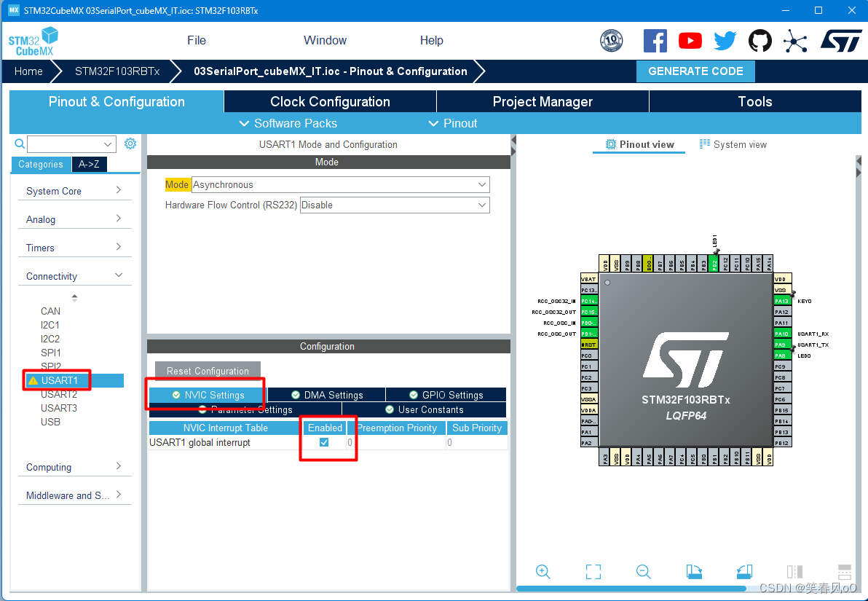Expand the Timers category
The width and height of the screenshot is (868, 601).
point(74,248)
